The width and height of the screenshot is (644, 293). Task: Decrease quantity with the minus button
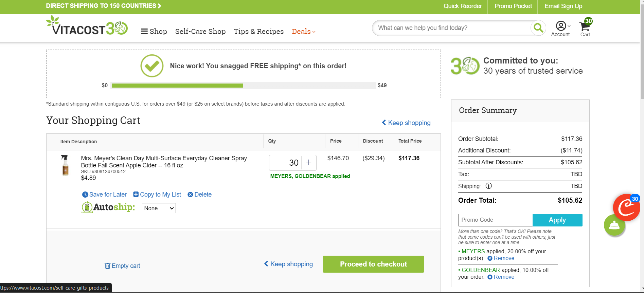277,163
